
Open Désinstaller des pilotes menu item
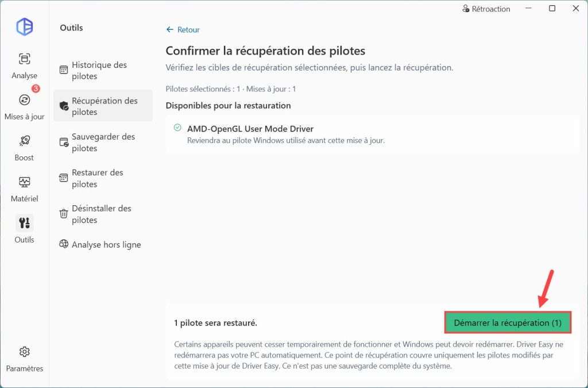[x=103, y=214]
